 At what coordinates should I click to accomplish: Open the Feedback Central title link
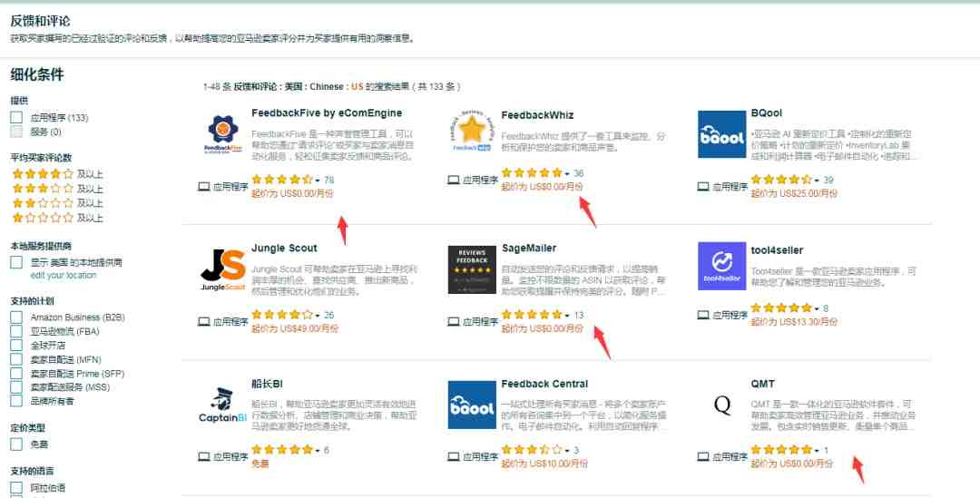pyautogui.click(x=544, y=384)
